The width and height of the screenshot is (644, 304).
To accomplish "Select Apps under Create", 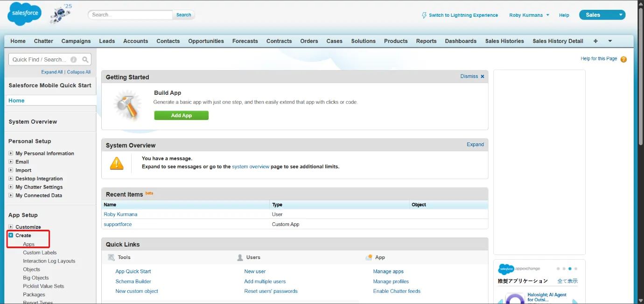I will pos(28,244).
